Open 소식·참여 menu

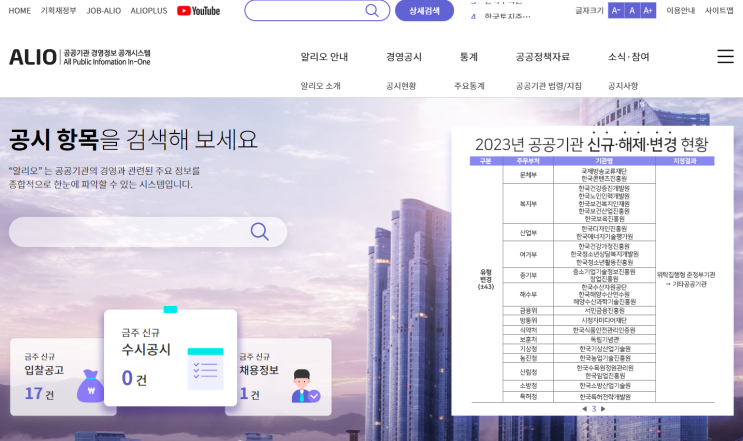pos(629,57)
